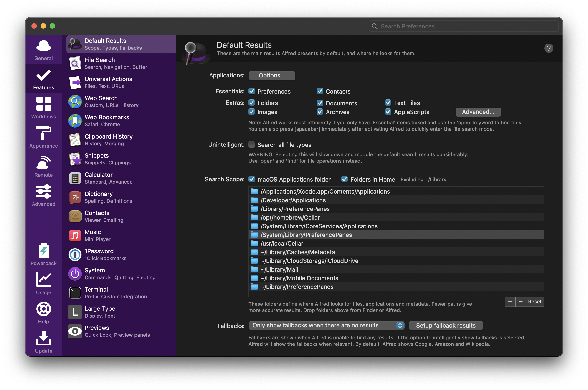Uncheck Folders in Home scope

345,179
